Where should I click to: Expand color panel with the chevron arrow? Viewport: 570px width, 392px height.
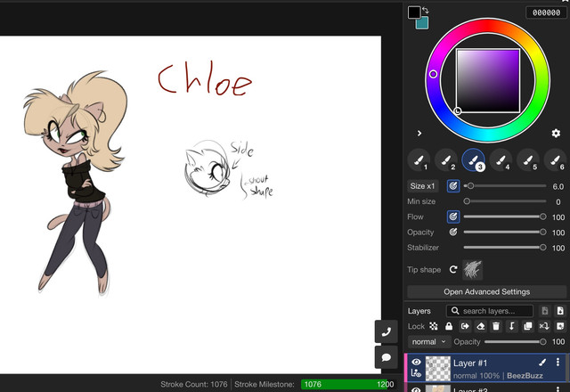click(x=419, y=133)
